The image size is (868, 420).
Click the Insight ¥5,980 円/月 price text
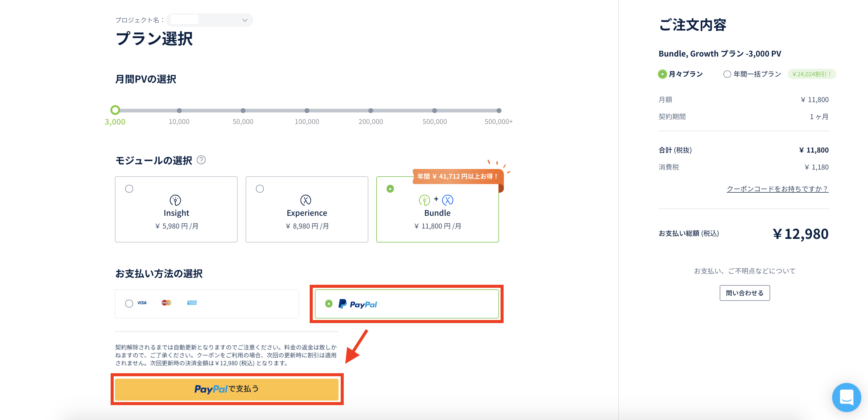coord(177,226)
